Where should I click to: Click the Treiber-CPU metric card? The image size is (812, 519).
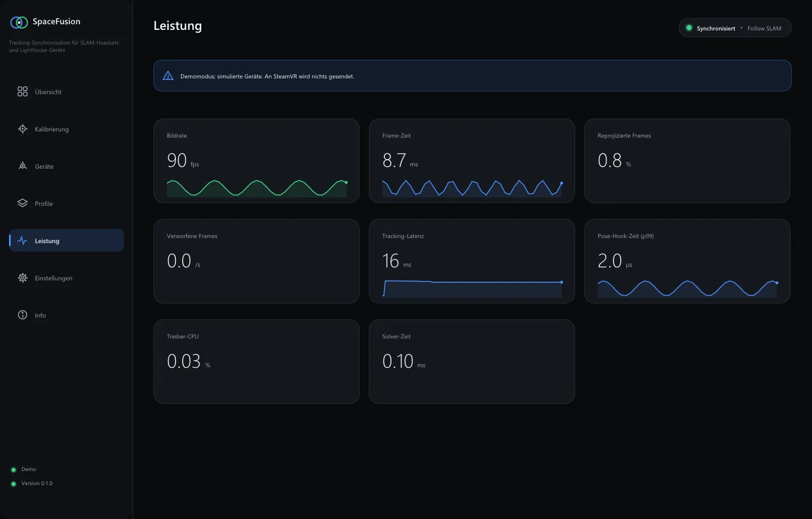pyautogui.click(x=257, y=362)
